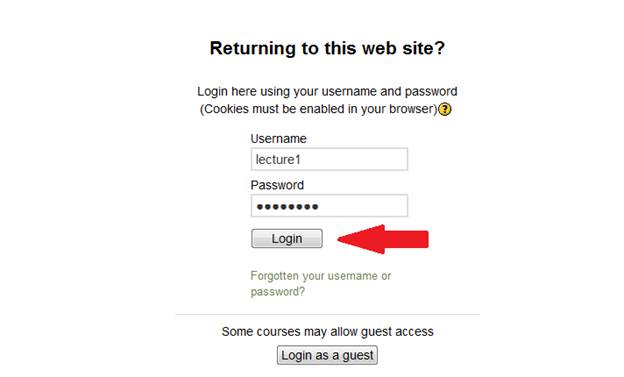This screenshot has height=377, width=624.
Task: Open the yellow cookies help question-mark icon
Action: click(445, 109)
